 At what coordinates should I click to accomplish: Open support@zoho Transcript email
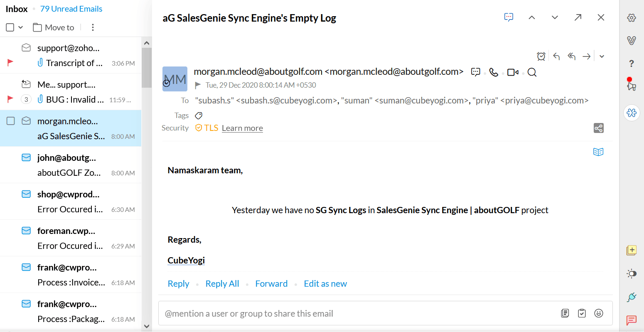(71, 55)
